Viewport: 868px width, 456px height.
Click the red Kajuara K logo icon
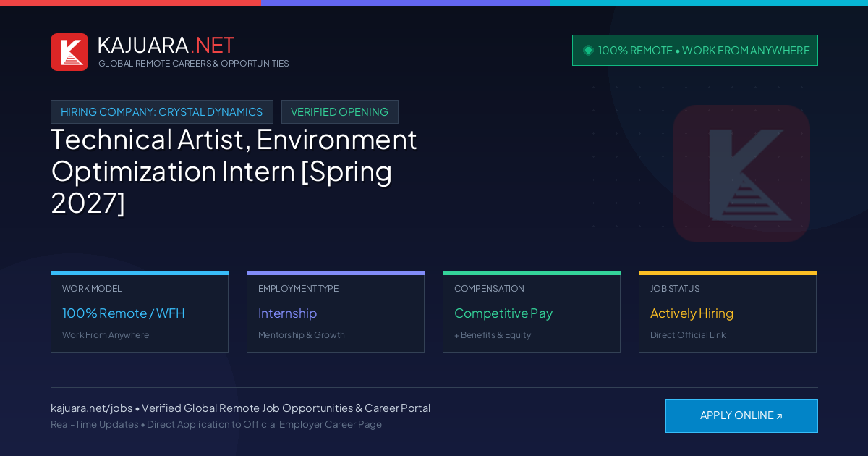[x=69, y=52]
